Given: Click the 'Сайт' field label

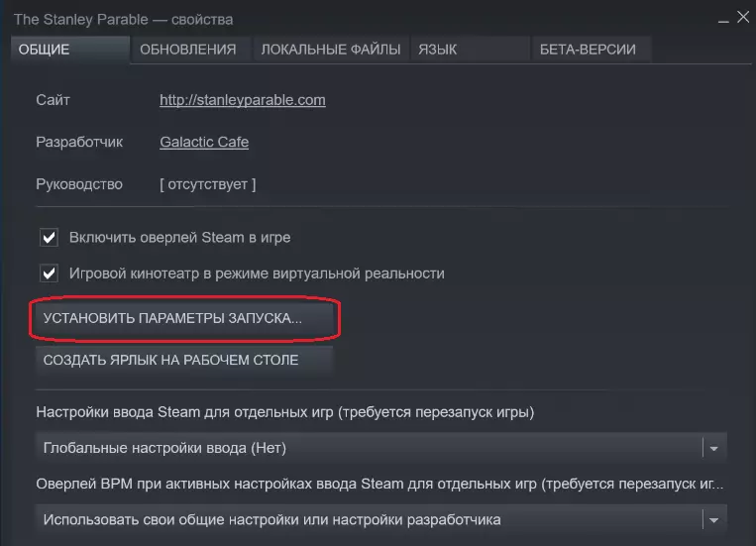Looking at the screenshot, I should [x=54, y=100].
